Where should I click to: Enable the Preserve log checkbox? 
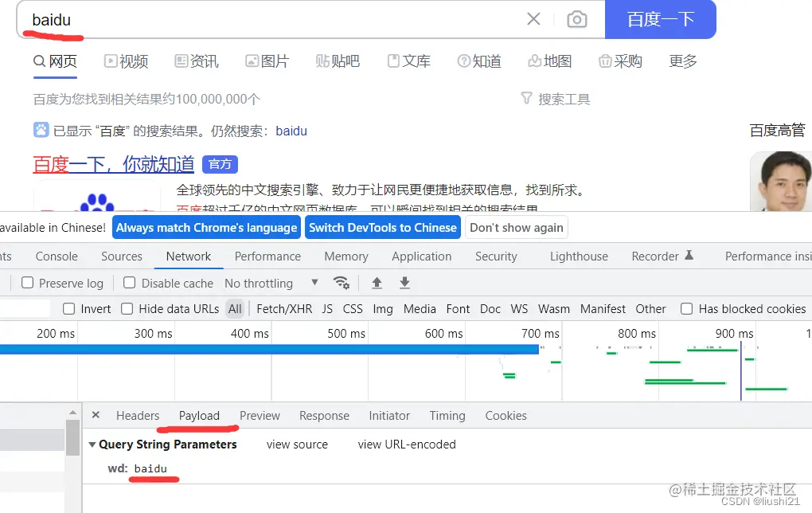pyautogui.click(x=28, y=283)
